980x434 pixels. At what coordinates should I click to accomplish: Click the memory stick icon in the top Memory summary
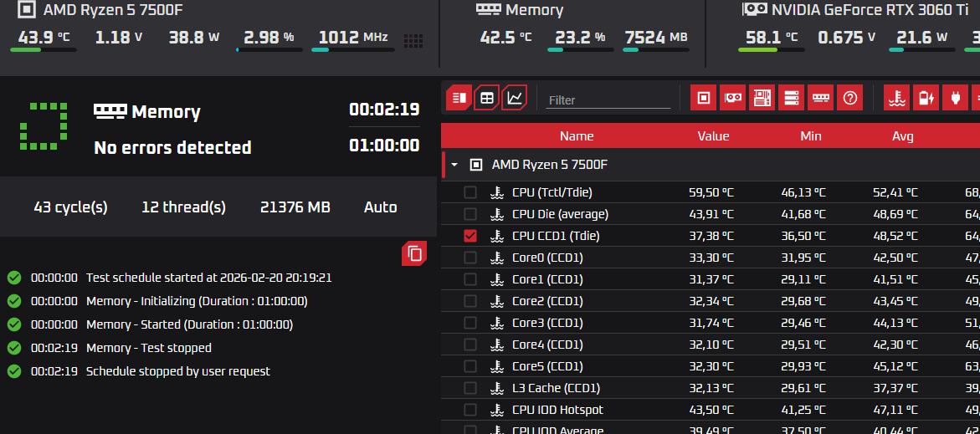488,9
